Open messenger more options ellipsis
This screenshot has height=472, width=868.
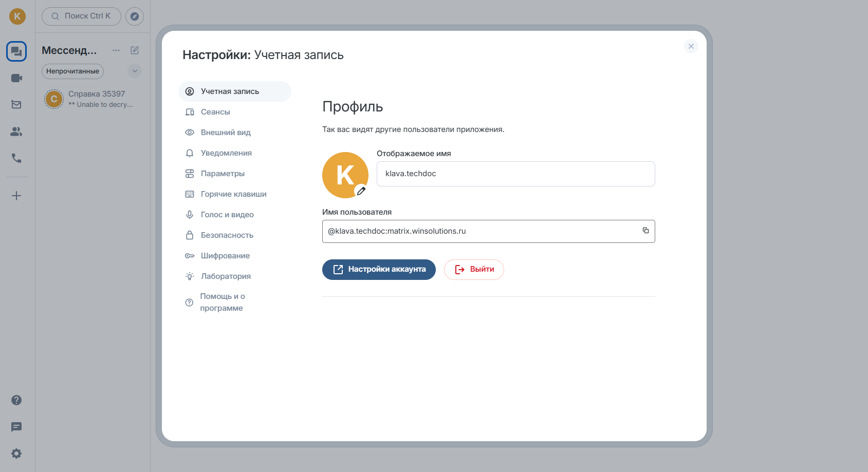click(116, 50)
